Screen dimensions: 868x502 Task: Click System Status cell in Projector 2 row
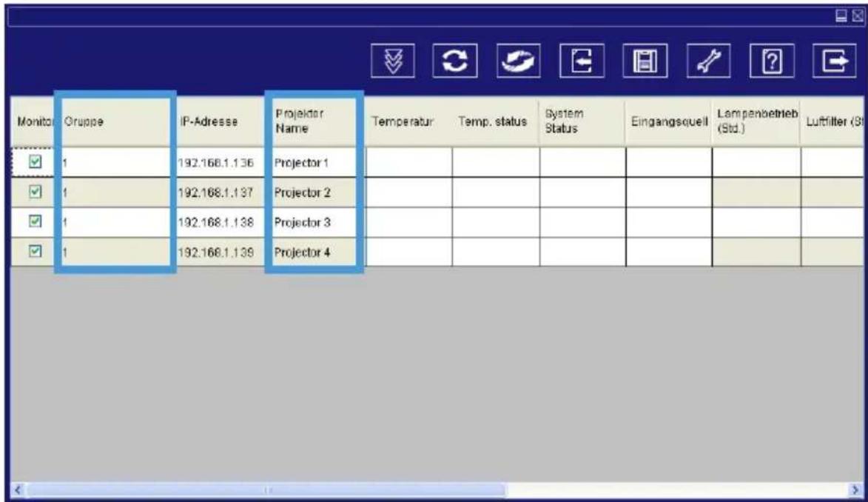click(x=582, y=193)
